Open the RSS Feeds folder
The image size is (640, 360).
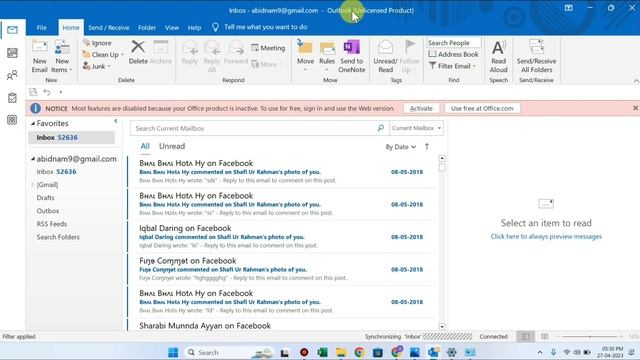pos(51,224)
